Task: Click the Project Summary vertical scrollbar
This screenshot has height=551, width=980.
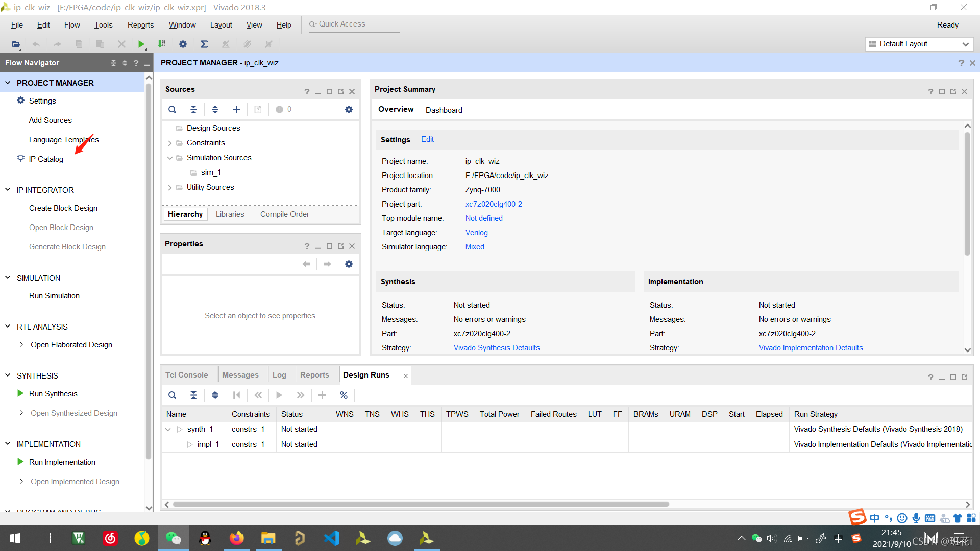Action: pyautogui.click(x=967, y=194)
